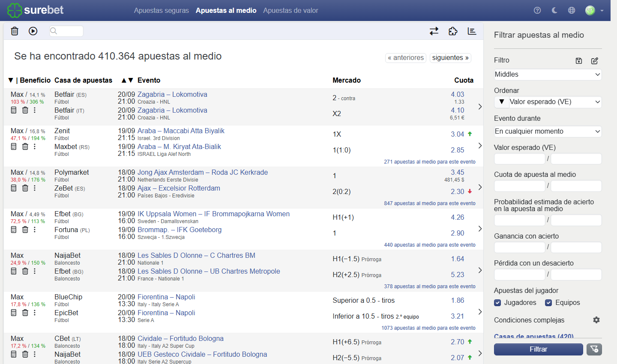Open the help question mark icon
617x364 pixels.
(x=537, y=10)
